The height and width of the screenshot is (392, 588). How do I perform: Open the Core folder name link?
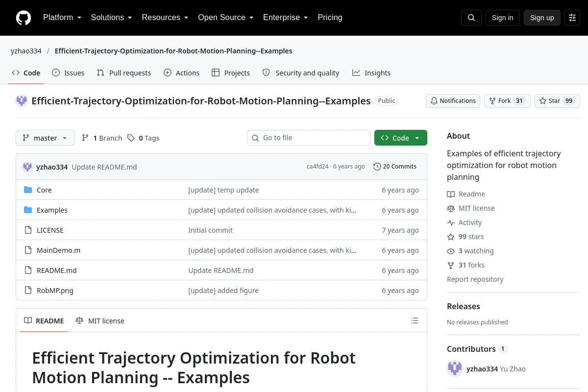44,190
